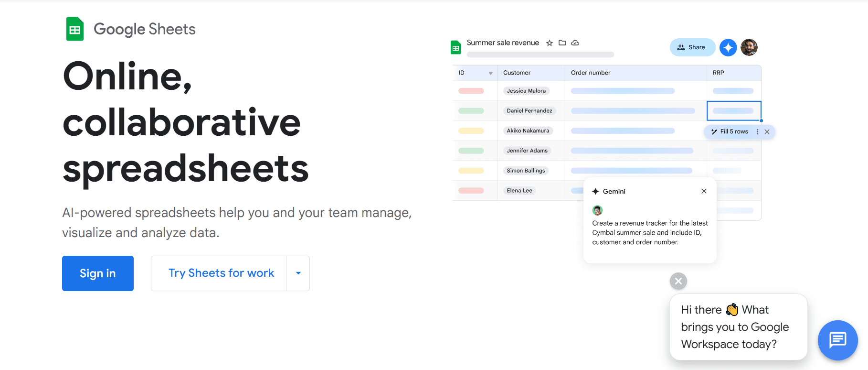
Task: Close the Gemini panel
Action: [x=704, y=191]
